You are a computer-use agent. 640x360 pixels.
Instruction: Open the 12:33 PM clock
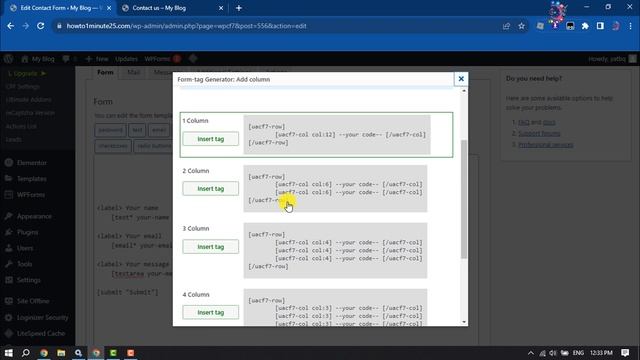(x=601, y=353)
